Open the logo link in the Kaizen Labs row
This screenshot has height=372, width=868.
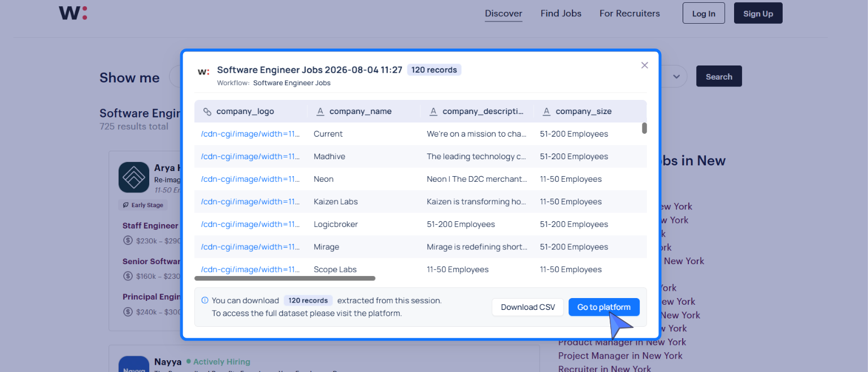250,202
